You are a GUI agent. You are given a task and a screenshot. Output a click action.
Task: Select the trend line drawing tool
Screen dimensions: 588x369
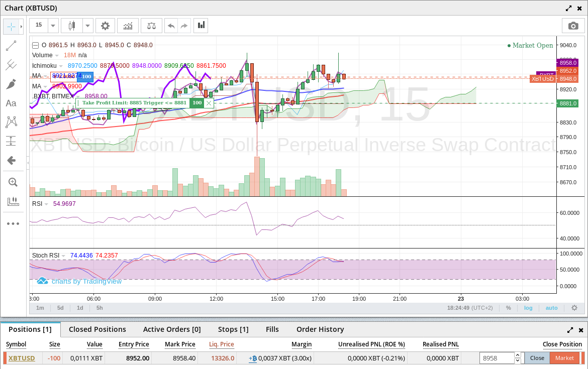(x=11, y=46)
